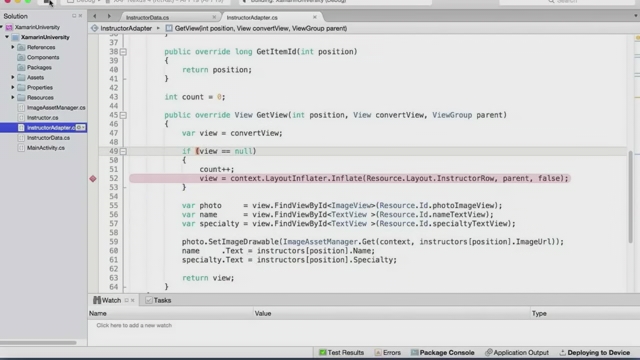
Task: Select the InstructorAdapter.cs editor tab
Action: 252,18
